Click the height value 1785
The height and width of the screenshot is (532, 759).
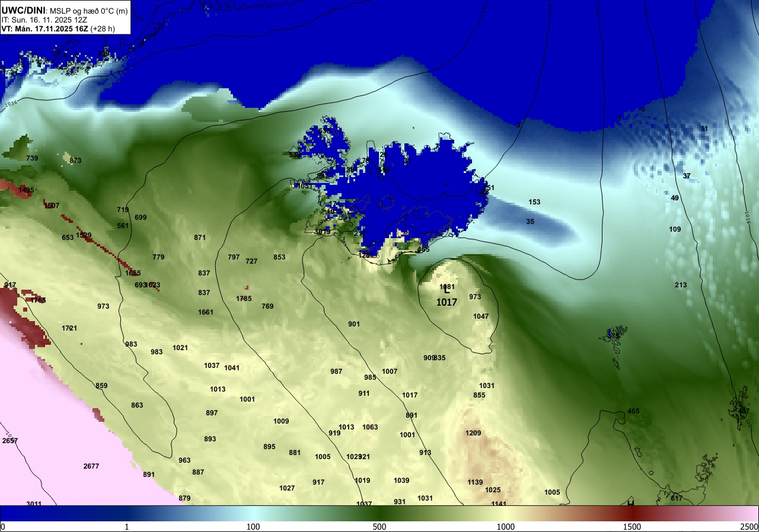tap(244, 299)
